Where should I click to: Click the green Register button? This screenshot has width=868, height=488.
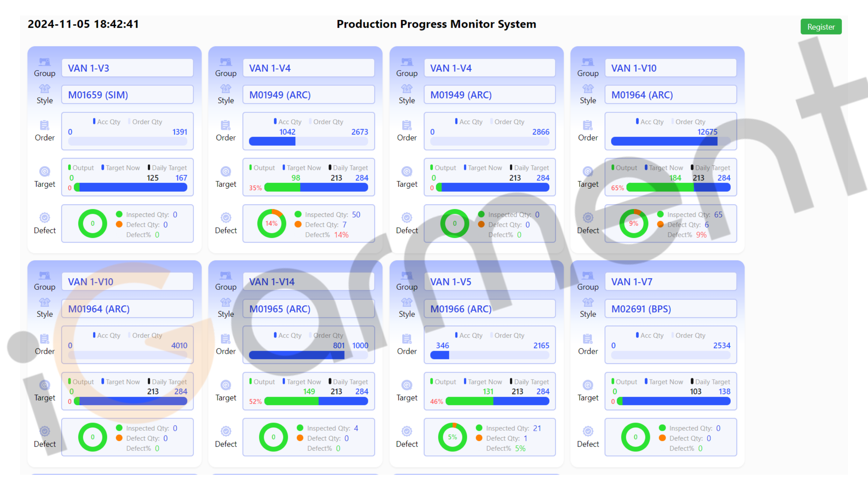click(x=821, y=27)
